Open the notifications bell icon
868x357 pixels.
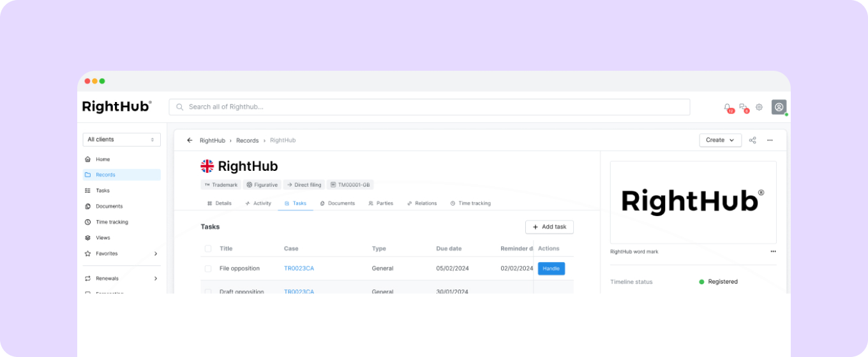point(727,106)
